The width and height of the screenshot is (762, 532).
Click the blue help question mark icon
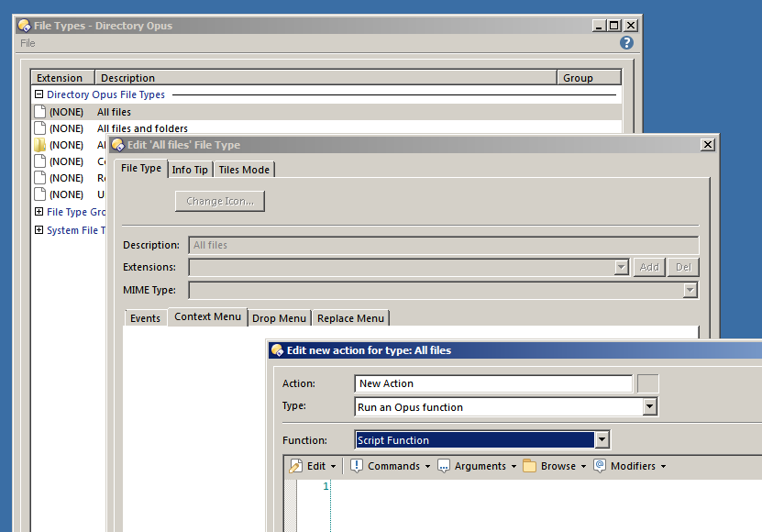click(626, 43)
